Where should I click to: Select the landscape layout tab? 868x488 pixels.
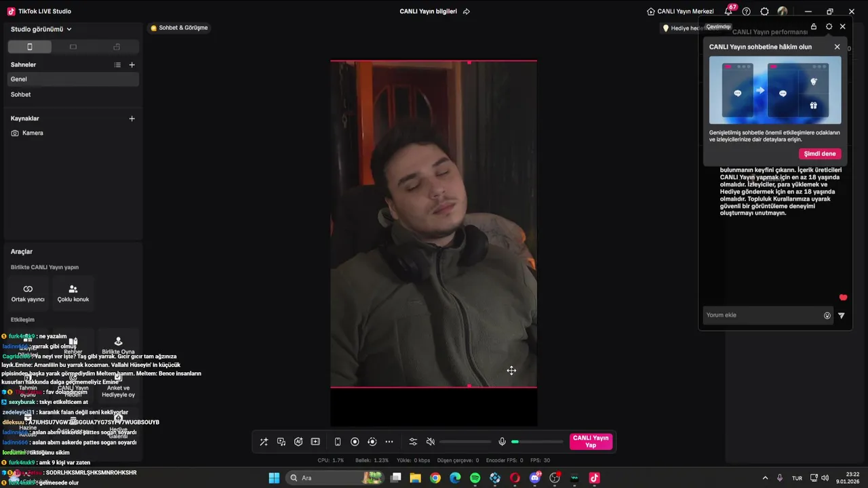(x=73, y=47)
